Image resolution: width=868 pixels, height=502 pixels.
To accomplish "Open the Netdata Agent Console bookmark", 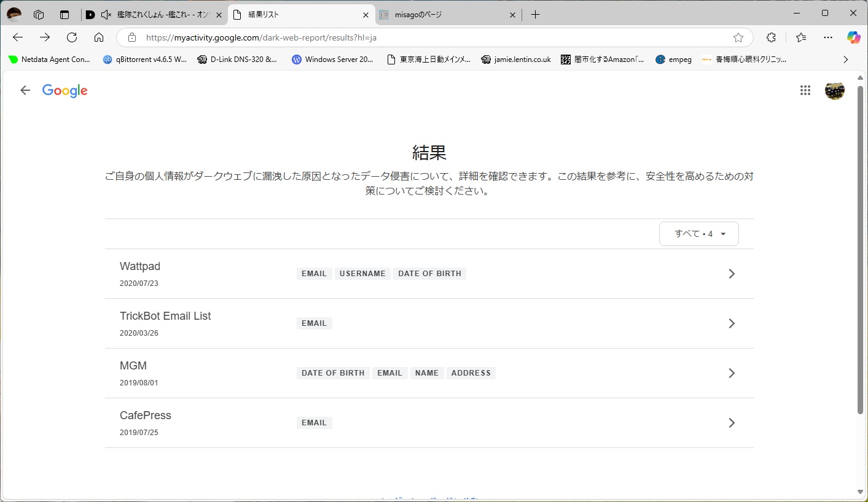I will pyautogui.click(x=49, y=60).
